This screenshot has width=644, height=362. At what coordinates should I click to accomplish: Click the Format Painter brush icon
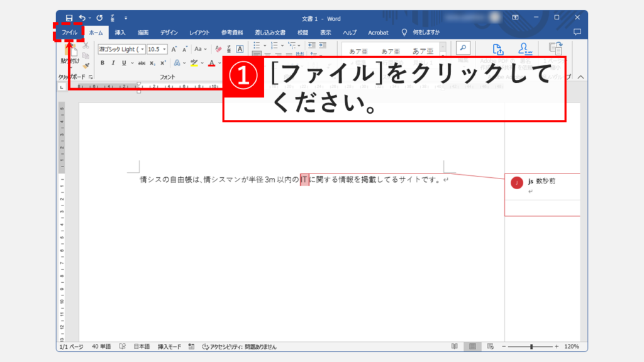point(86,63)
